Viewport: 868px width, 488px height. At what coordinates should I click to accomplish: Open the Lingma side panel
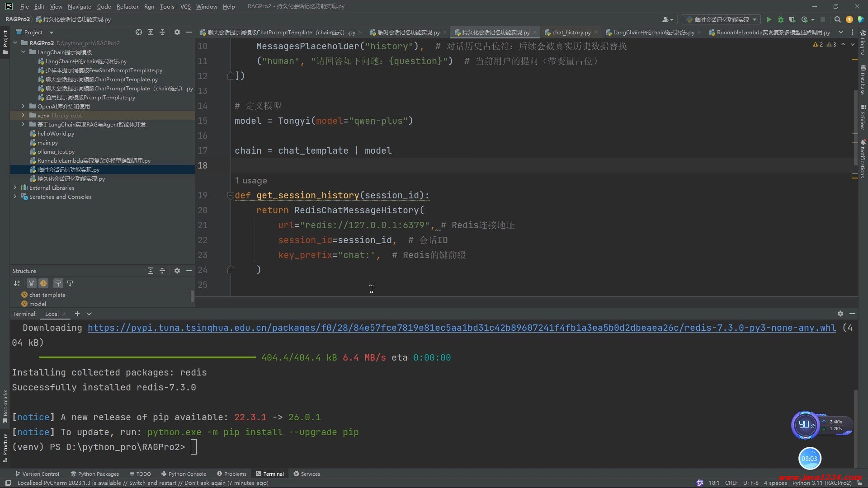863,43
